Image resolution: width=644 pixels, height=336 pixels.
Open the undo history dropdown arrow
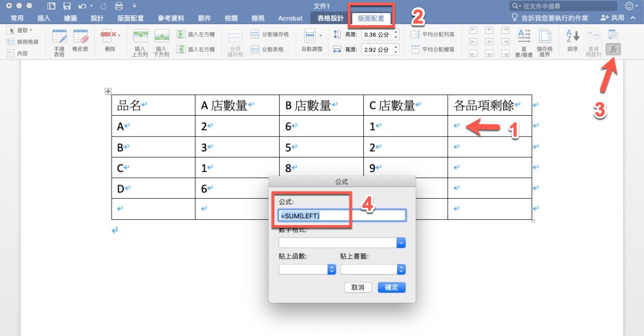pyautogui.click(x=91, y=6)
